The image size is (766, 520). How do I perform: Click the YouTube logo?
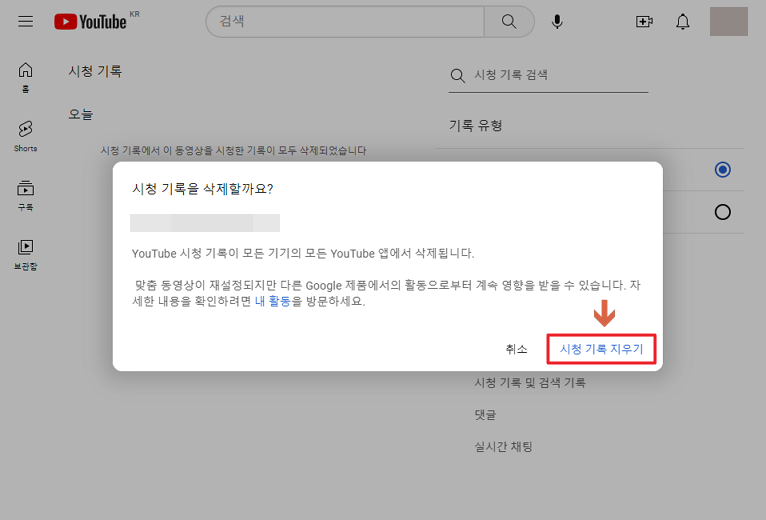pos(90,22)
